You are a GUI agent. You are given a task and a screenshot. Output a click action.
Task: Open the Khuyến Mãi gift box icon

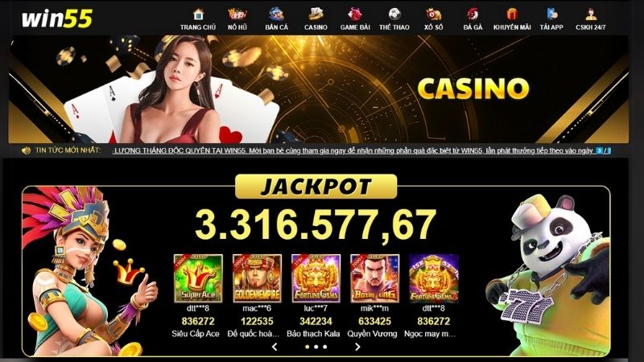[512, 14]
